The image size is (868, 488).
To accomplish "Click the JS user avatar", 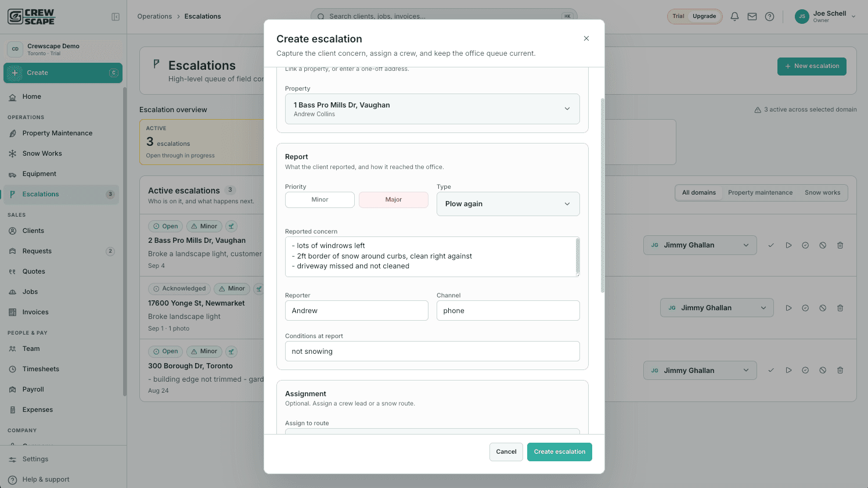I will pyautogui.click(x=802, y=16).
